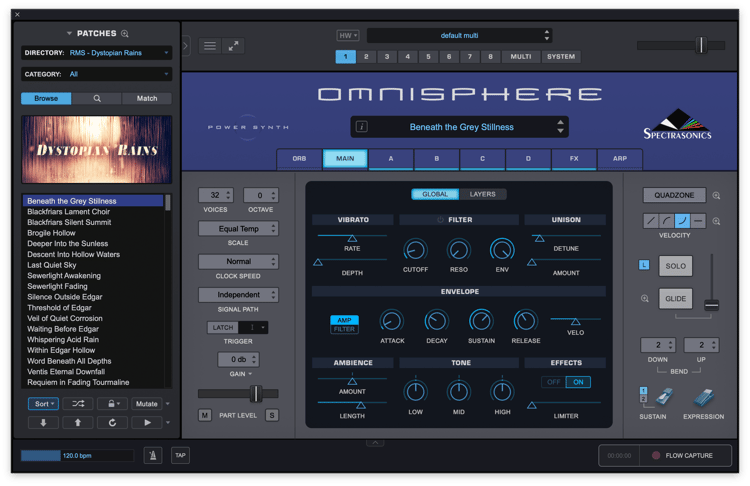Click the Sustain pedal icon

click(x=663, y=397)
